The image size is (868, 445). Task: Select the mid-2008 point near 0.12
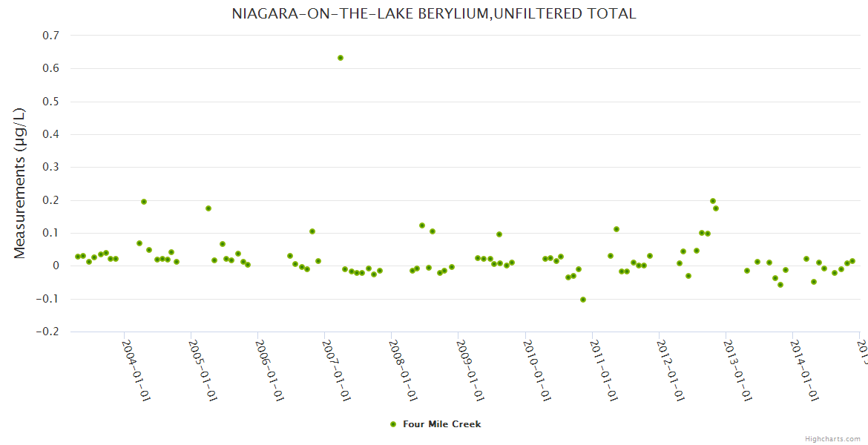(x=422, y=225)
